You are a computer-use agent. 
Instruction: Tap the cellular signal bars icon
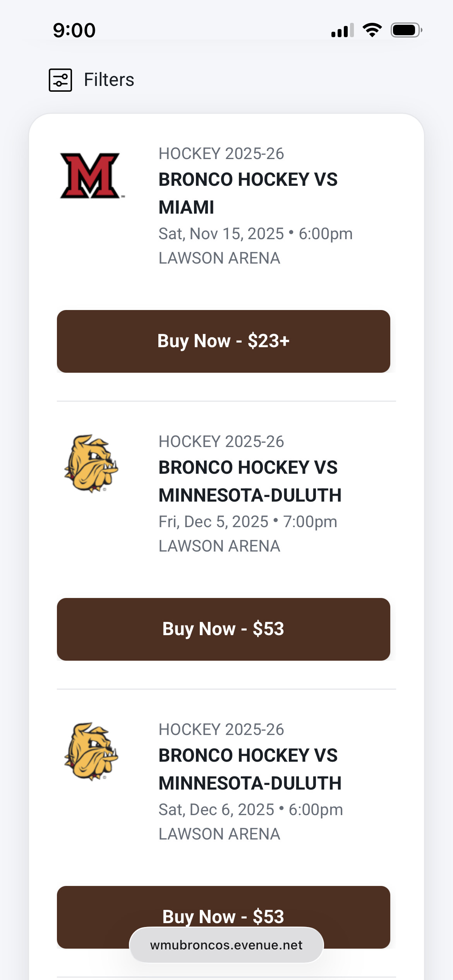[342, 30]
